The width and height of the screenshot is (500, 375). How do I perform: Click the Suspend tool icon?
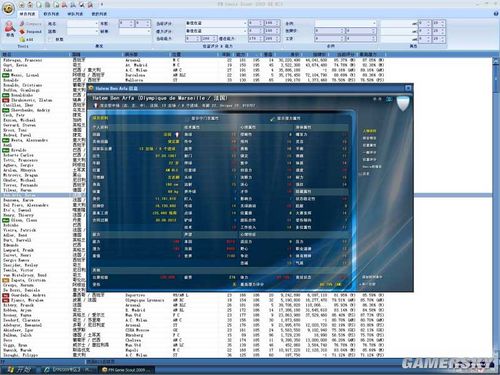[x=22, y=32]
